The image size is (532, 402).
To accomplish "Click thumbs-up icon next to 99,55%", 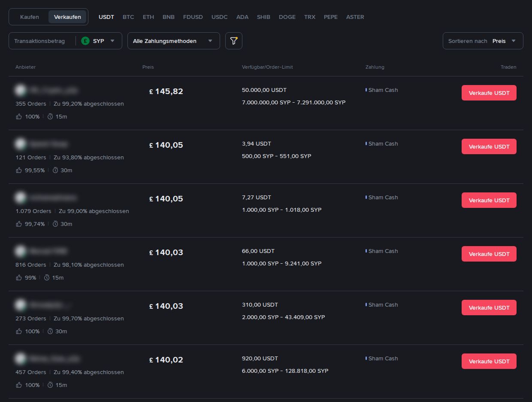I will click(x=19, y=170).
